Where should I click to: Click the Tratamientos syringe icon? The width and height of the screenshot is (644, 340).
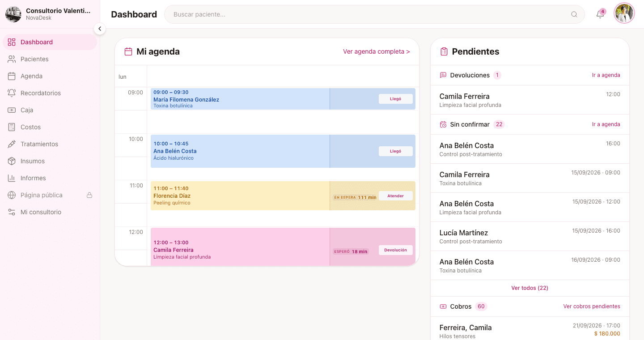click(x=12, y=144)
